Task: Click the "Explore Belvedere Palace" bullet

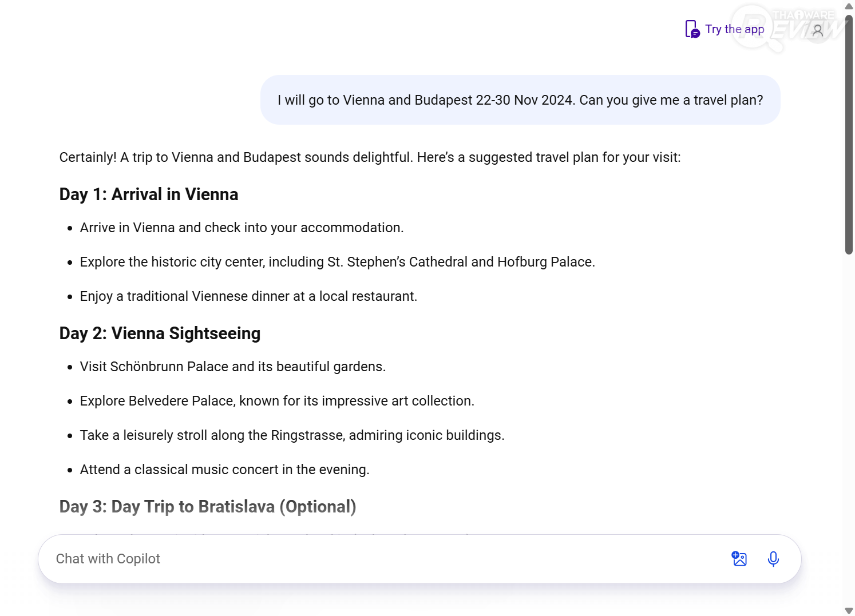Action: point(277,401)
